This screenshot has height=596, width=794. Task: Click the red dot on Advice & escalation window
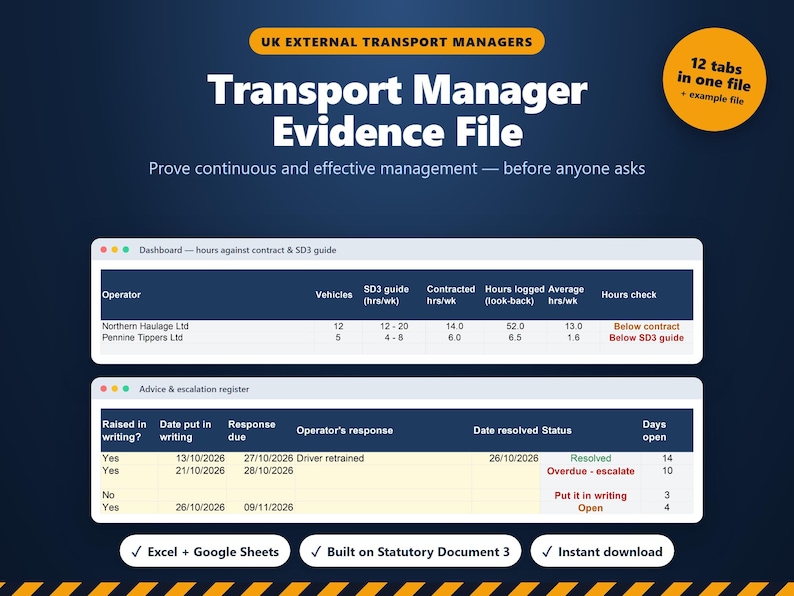click(104, 388)
